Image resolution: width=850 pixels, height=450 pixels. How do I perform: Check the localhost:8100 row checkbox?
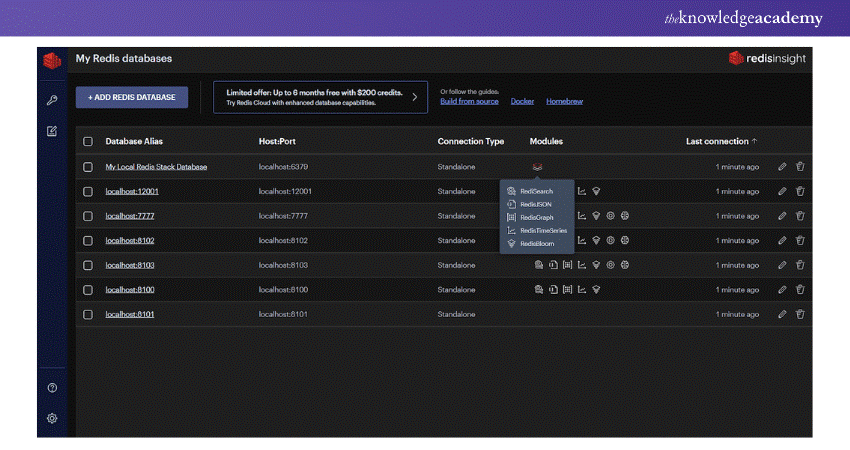[88, 290]
